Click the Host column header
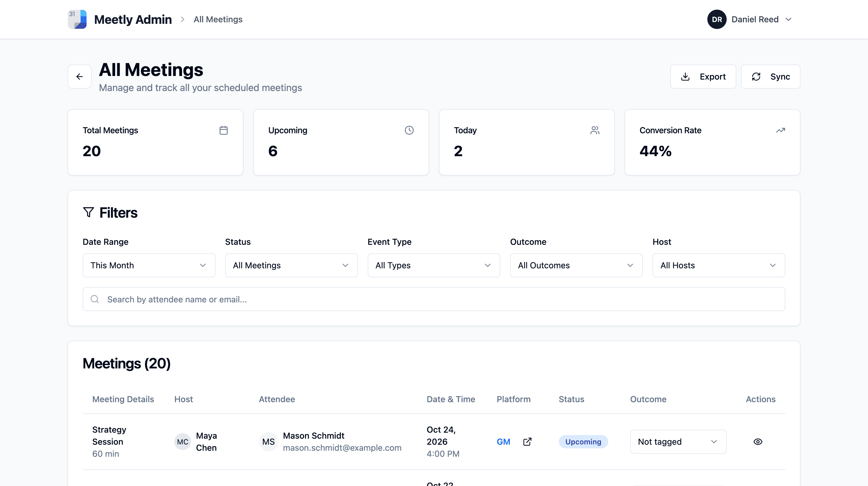Screen dimensions: 868x486 [184, 399]
